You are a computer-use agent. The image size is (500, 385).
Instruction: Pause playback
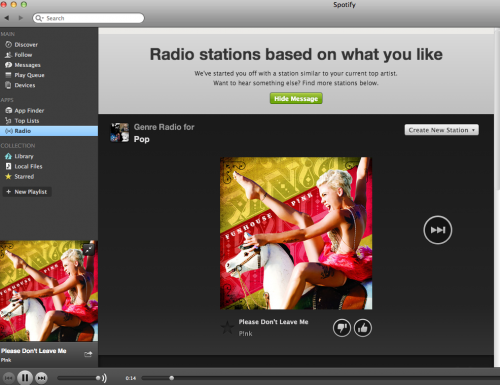click(x=25, y=378)
